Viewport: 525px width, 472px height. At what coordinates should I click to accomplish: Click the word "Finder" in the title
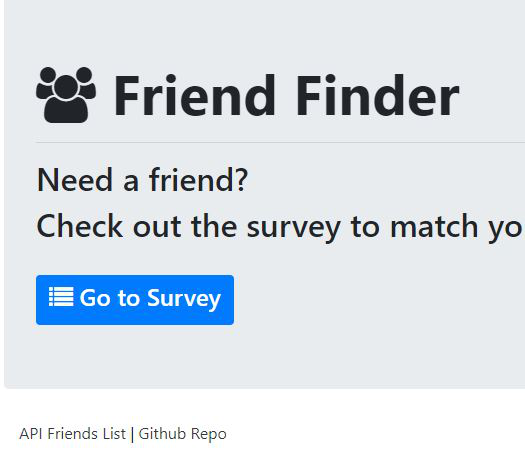coord(378,96)
